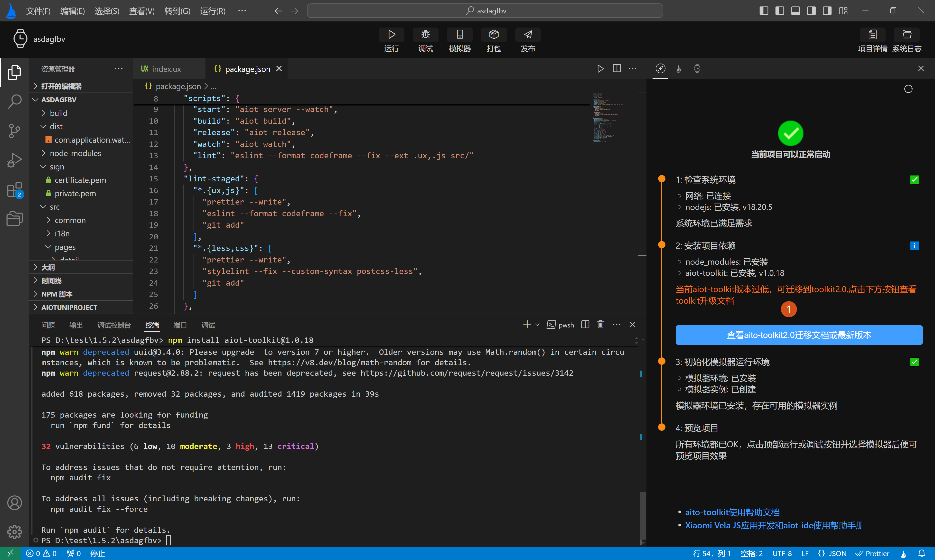Open the Search magnifier in activity bar
935x560 pixels.
coord(14,101)
